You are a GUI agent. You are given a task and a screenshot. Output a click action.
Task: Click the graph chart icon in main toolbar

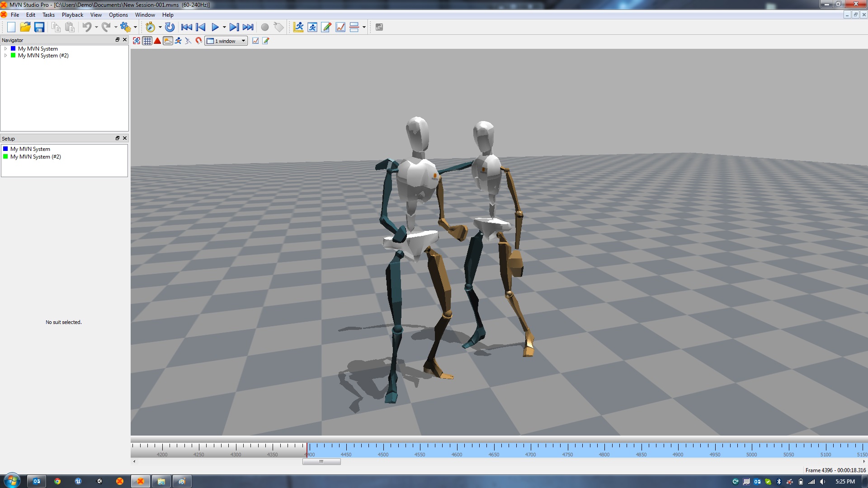pos(340,27)
